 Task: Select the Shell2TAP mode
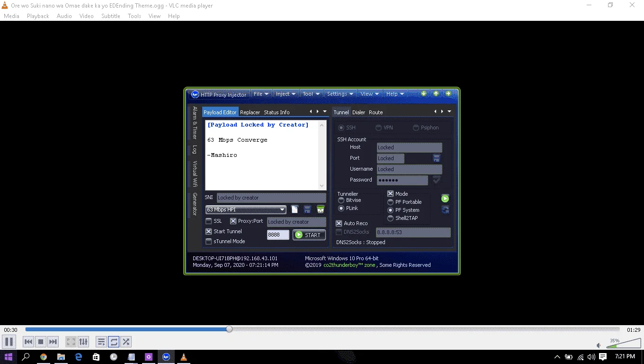(390, 218)
